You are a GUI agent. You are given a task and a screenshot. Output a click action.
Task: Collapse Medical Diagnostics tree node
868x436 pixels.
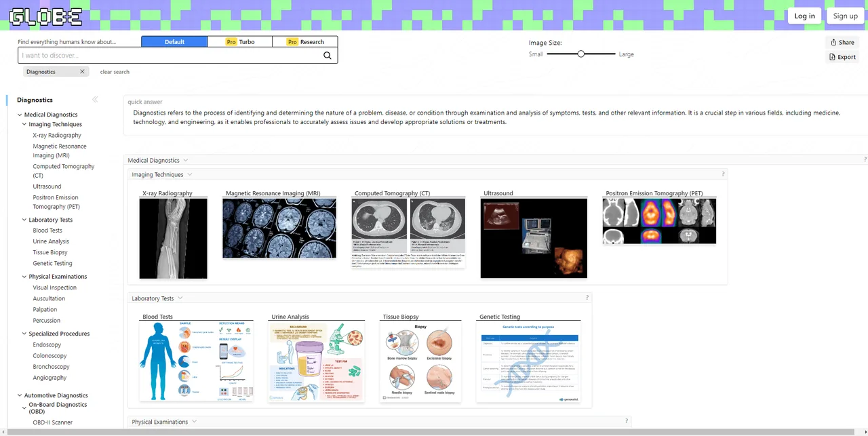[x=20, y=115]
